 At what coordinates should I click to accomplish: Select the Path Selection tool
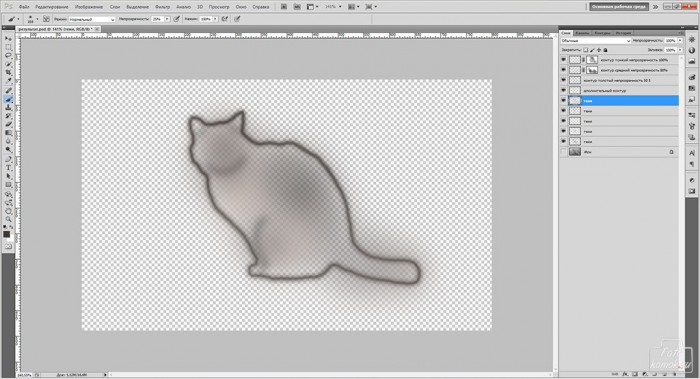[x=8, y=176]
